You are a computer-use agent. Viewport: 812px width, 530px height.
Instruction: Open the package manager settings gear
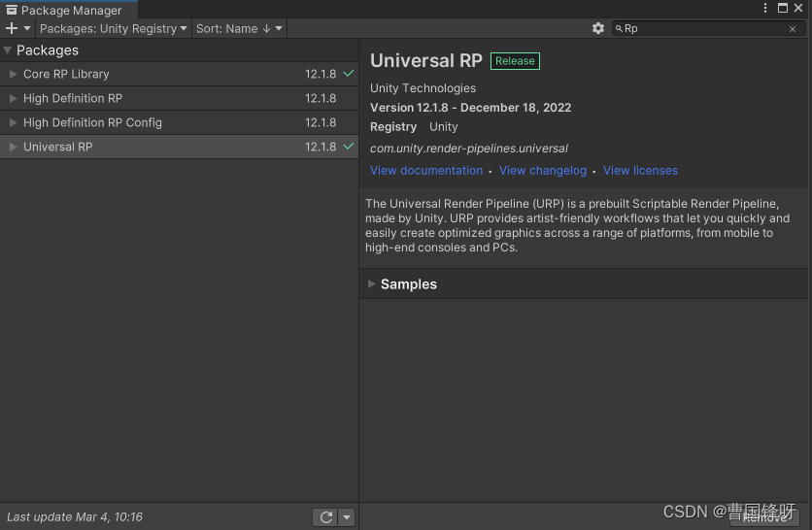[598, 28]
